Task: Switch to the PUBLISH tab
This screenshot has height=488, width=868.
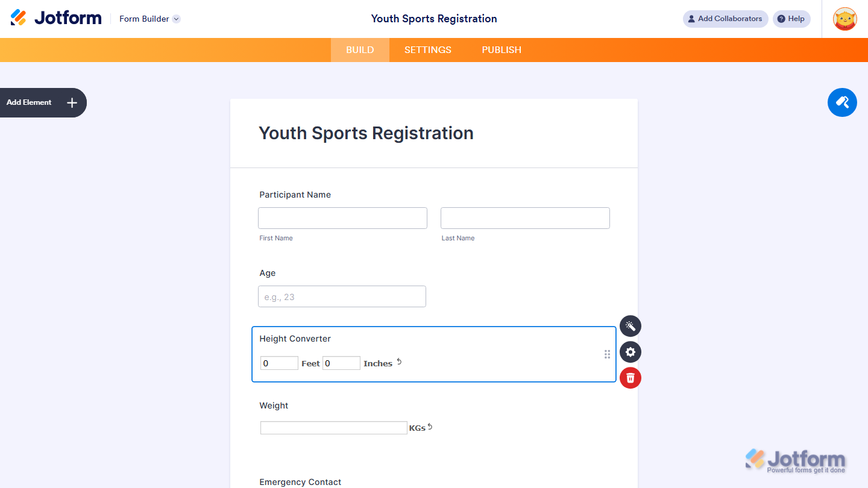Action: coord(501,50)
